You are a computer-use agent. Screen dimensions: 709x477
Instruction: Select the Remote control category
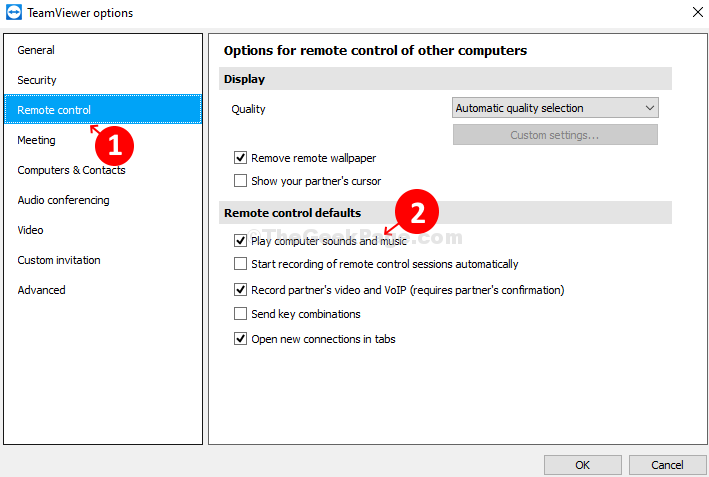click(x=103, y=110)
